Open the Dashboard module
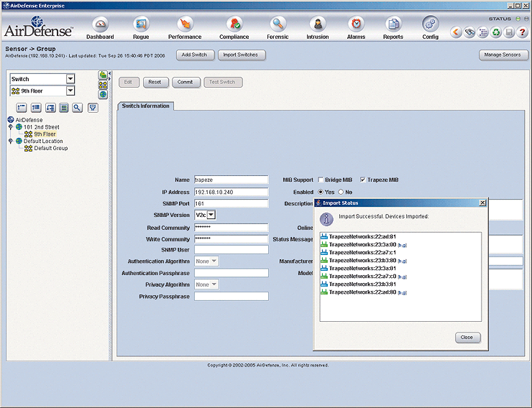532x408 pixels. [100, 28]
